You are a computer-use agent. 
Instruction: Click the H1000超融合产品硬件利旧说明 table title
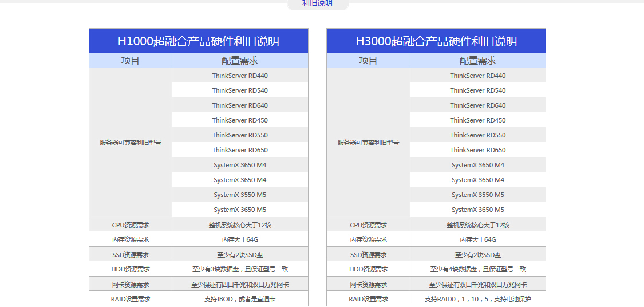pyautogui.click(x=199, y=41)
